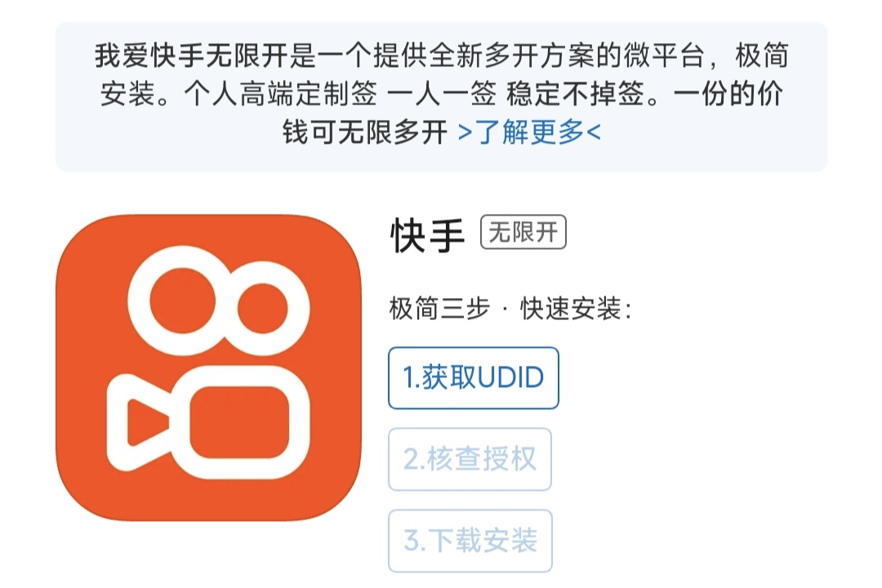Click the 1.获取UDID button
This screenshot has height=588, width=882.
click(474, 377)
